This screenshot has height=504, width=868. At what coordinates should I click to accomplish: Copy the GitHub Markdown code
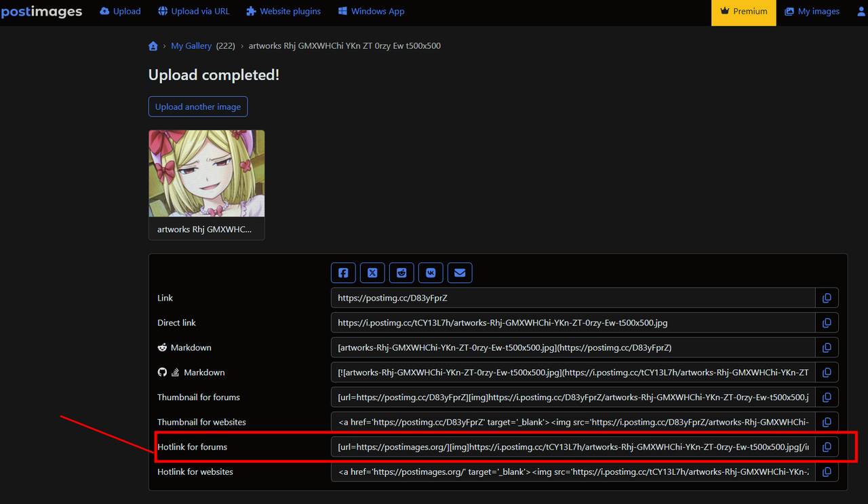[x=827, y=372]
